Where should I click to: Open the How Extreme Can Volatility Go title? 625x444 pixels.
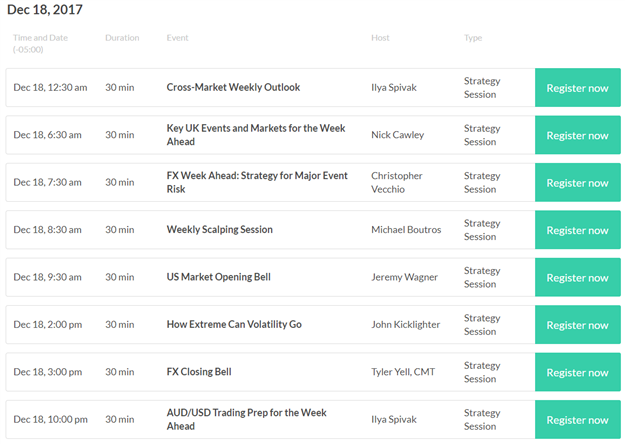(234, 324)
